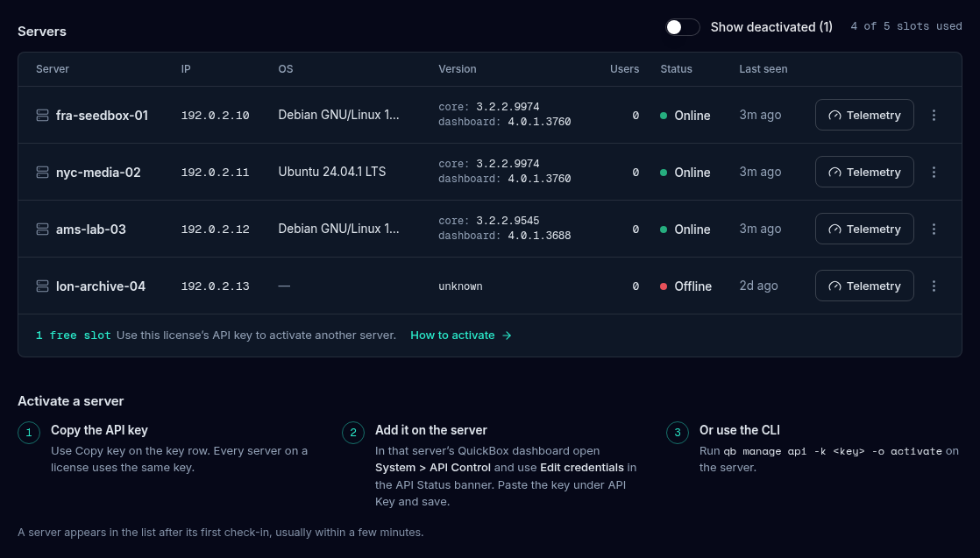Click the 1 free slot label
980x558 pixels.
coord(73,336)
